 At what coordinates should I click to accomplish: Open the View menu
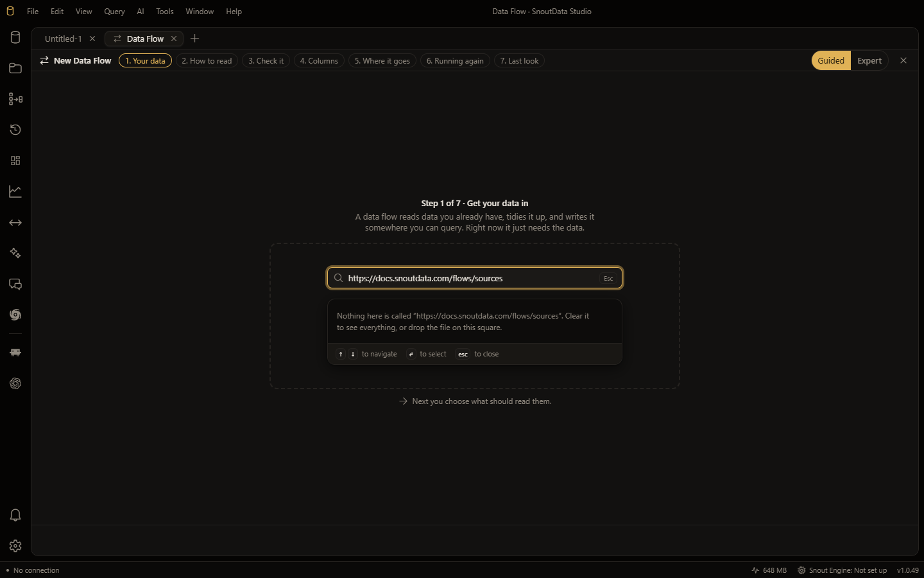(84, 12)
